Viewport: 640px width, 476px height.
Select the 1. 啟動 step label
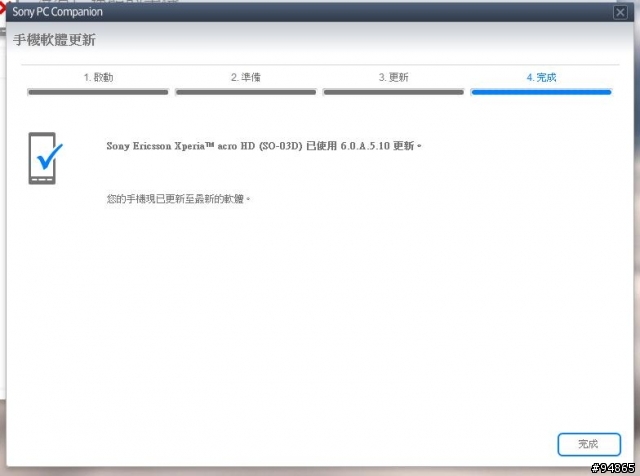tap(98, 77)
